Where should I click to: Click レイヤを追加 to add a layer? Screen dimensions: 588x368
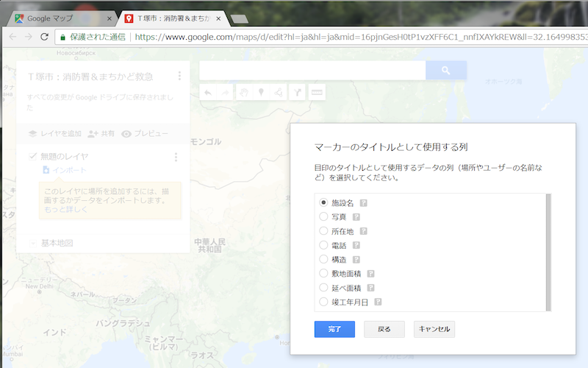pos(55,134)
